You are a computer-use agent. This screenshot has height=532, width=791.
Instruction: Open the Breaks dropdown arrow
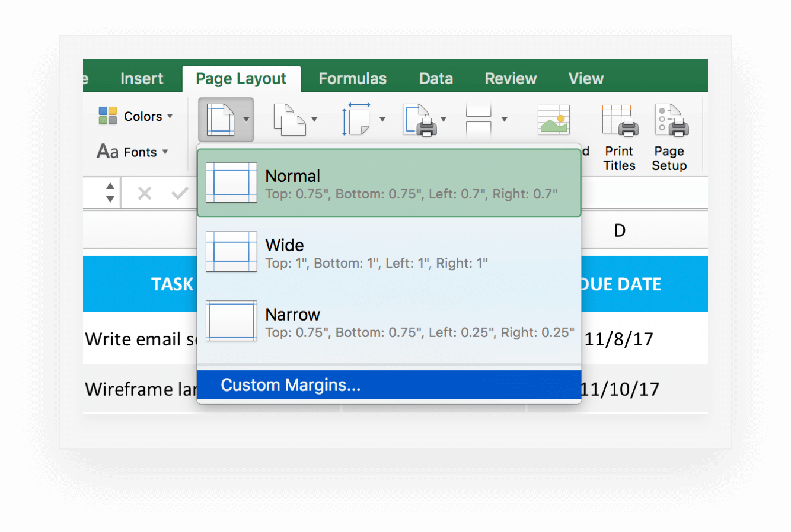click(504, 120)
